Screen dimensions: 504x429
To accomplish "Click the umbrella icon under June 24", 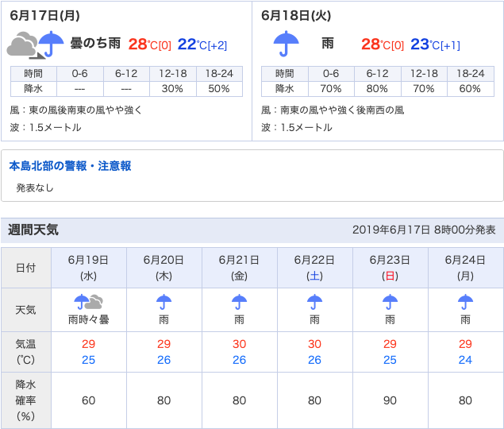I will (x=465, y=302).
